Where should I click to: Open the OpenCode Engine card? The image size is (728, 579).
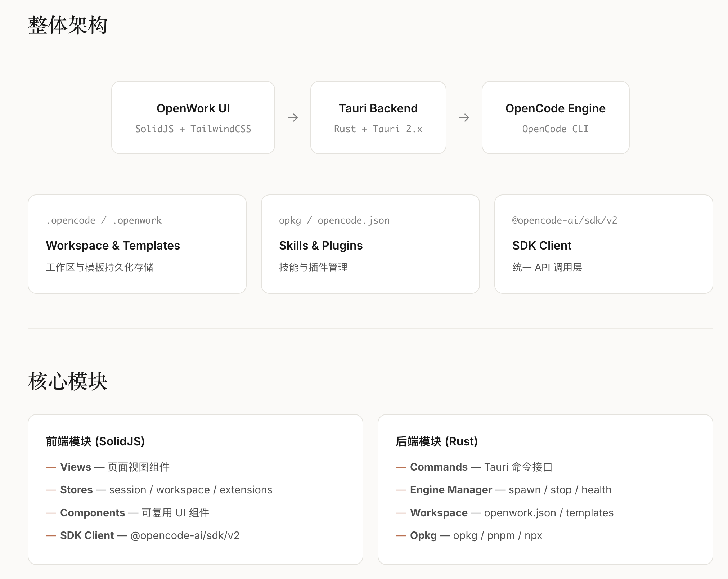555,117
